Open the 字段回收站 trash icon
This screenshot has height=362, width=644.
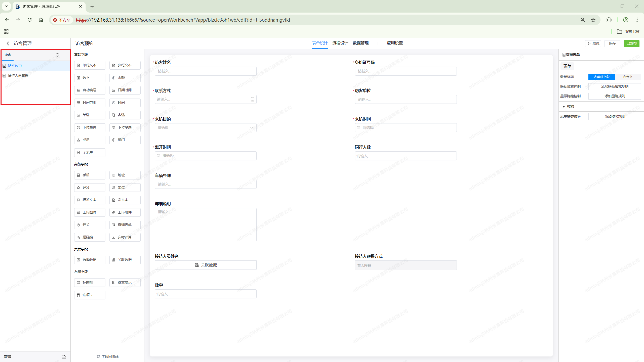coord(98,356)
